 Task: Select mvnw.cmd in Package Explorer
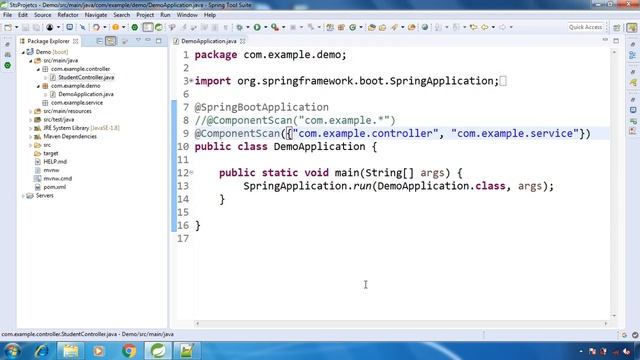[58, 179]
